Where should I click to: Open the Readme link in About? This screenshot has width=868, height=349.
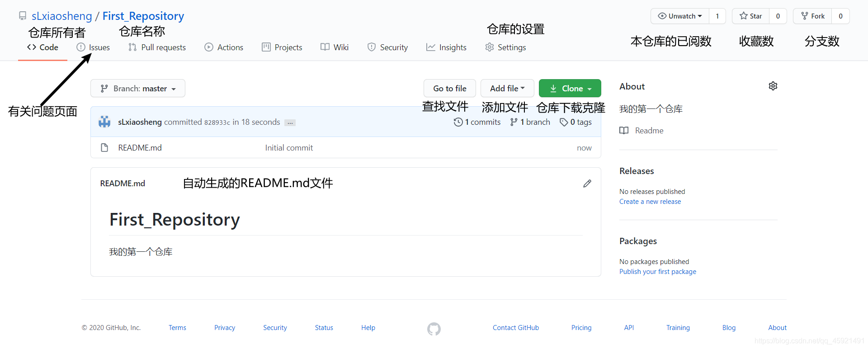click(649, 131)
